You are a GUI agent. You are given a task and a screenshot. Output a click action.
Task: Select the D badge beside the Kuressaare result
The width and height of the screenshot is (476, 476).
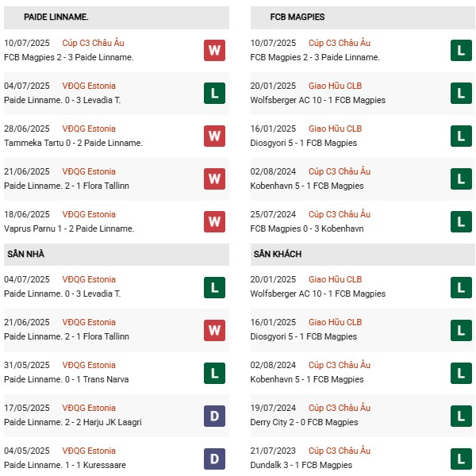click(214, 459)
